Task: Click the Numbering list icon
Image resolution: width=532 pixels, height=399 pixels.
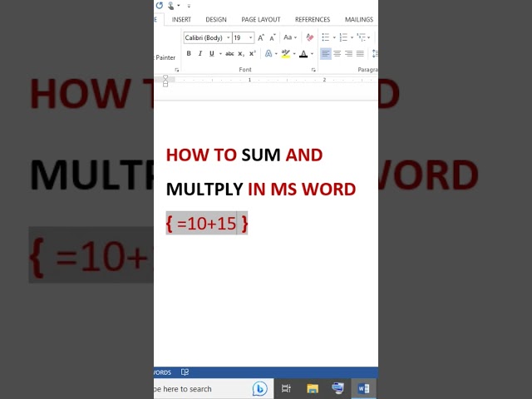Action: [343, 37]
